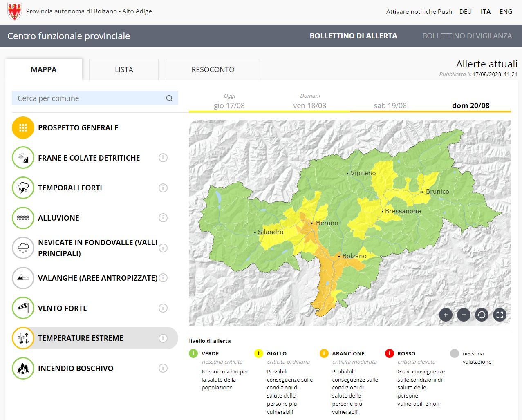Switch to the LISTA tab
Screen dimensions: 522x420
point(124,70)
